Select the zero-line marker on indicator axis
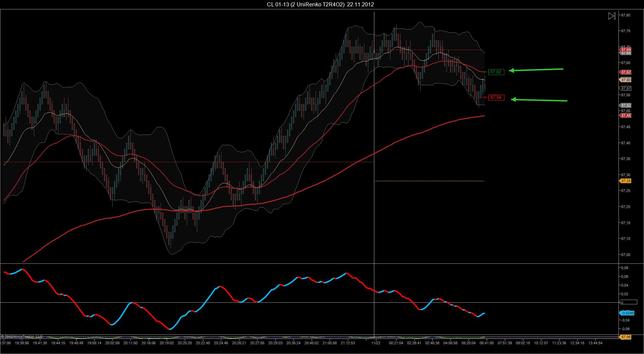Image resolution: width=644 pixels, height=354 pixels. pyautogui.click(x=628, y=302)
